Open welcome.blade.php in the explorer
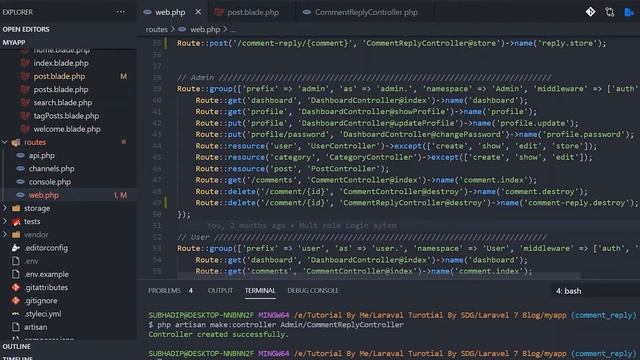Screen dimensions: 640x360 [67, 129]
